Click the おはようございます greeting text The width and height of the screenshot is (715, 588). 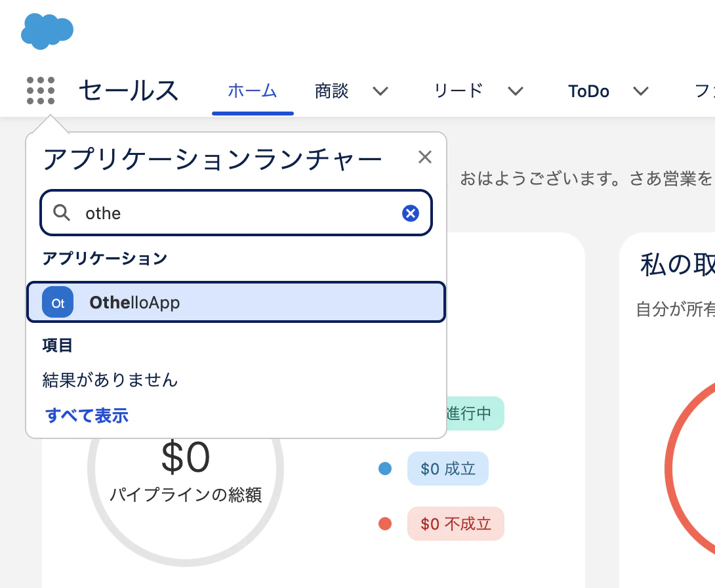(x=586, y=178)
